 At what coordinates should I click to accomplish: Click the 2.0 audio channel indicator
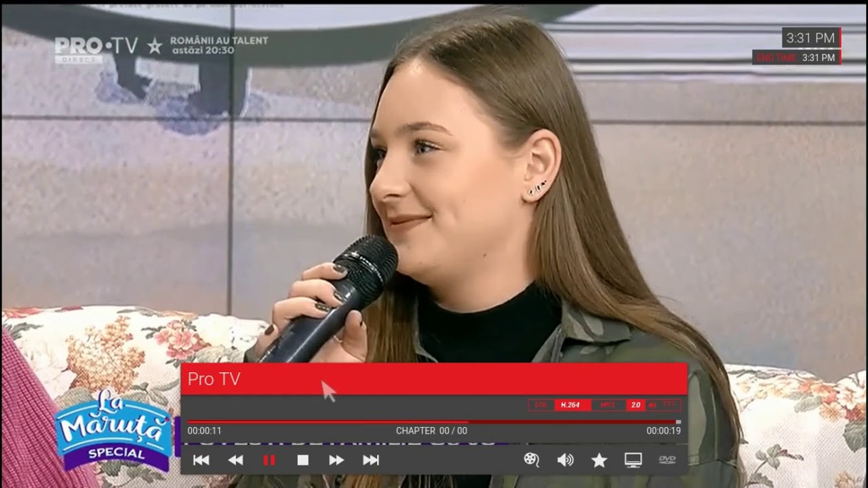click(635, 405)
